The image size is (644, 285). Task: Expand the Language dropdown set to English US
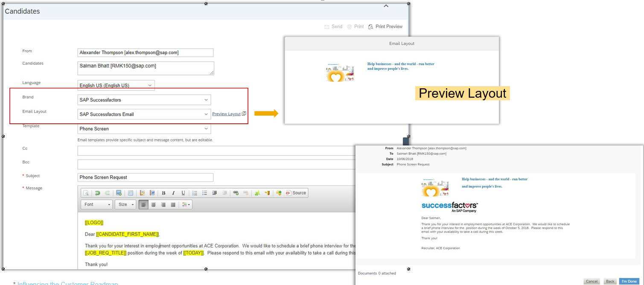pos(116,85)
